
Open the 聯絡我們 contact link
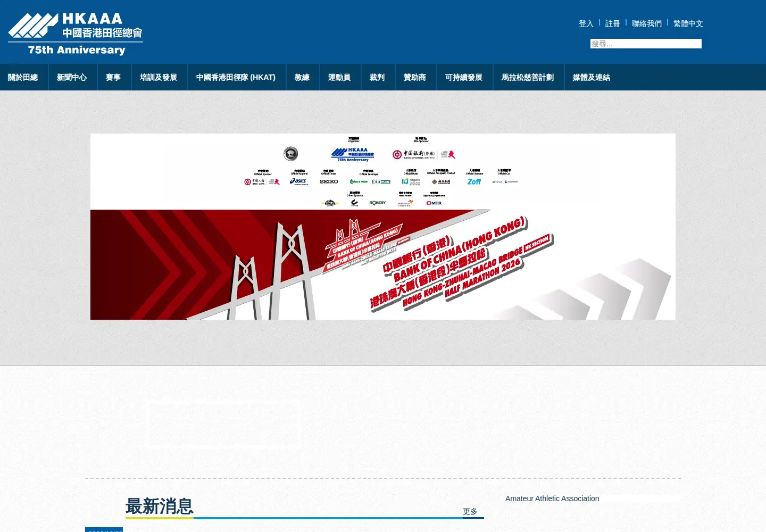click(646, 23)
